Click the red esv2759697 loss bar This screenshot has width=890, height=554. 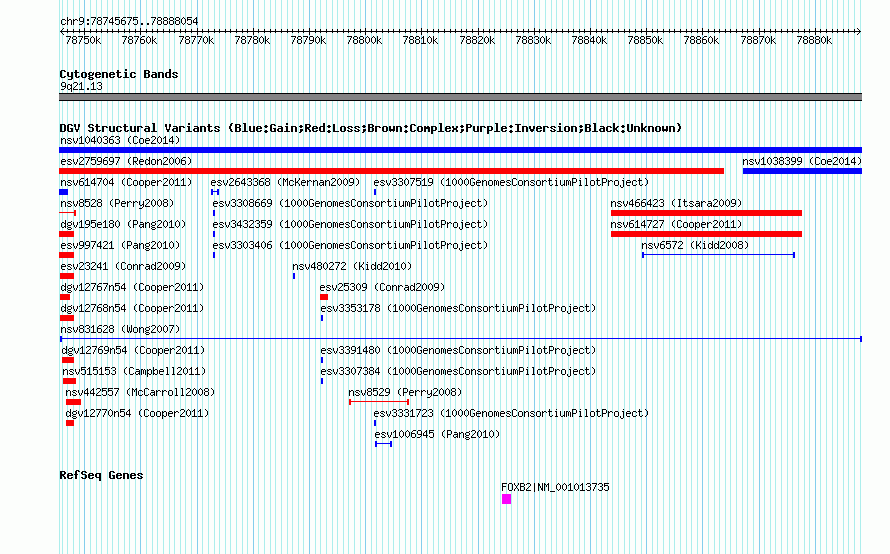(x=392, y=171)
